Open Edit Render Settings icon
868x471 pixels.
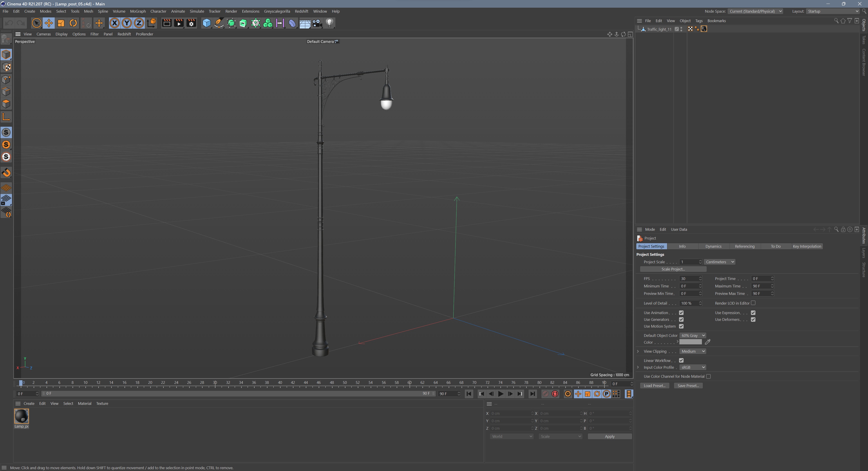(x=191, y=23)
